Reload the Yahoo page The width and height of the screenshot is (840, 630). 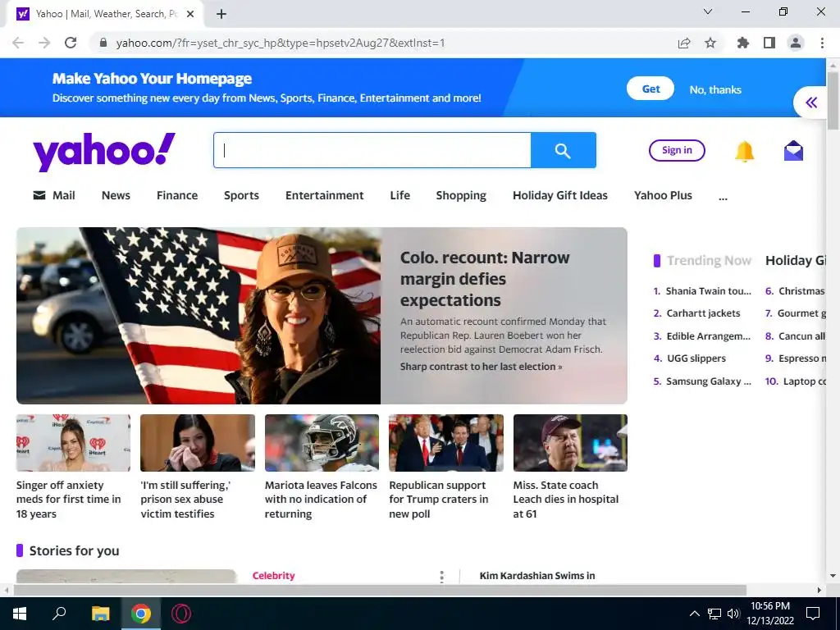click(71, 43)
